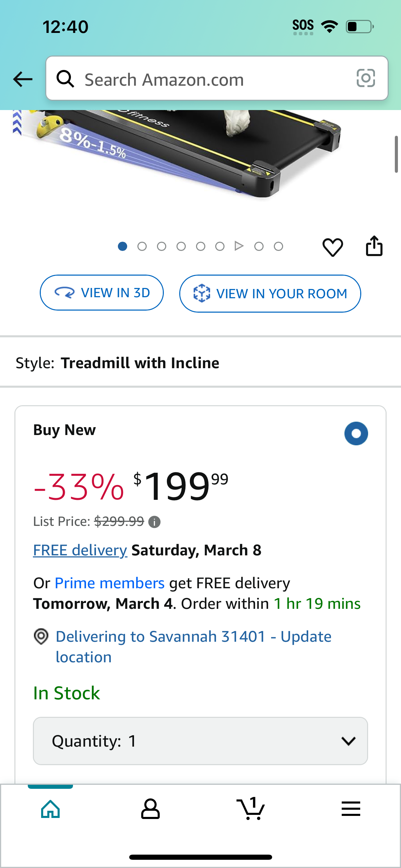Select the Buy New radio button

point(356,433)
